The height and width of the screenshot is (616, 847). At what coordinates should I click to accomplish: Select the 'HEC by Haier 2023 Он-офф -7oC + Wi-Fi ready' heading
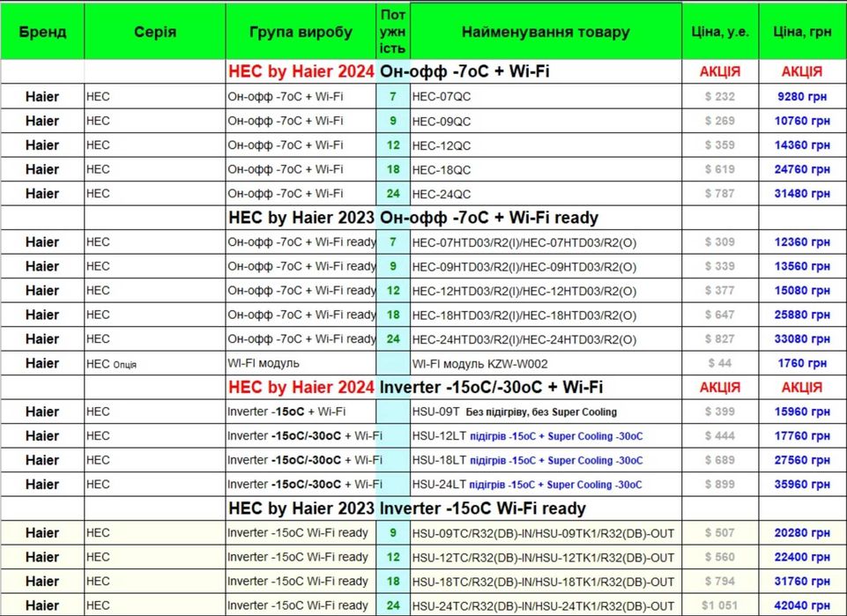pyautogui.click(x=413, y=218)
